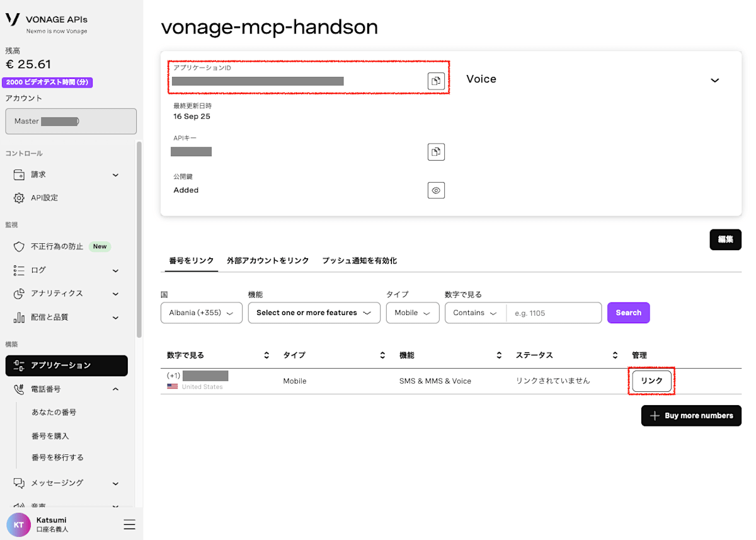
Task: Click the Buy more numbers button
Action: pyautogui.click(x=691, y=416)
